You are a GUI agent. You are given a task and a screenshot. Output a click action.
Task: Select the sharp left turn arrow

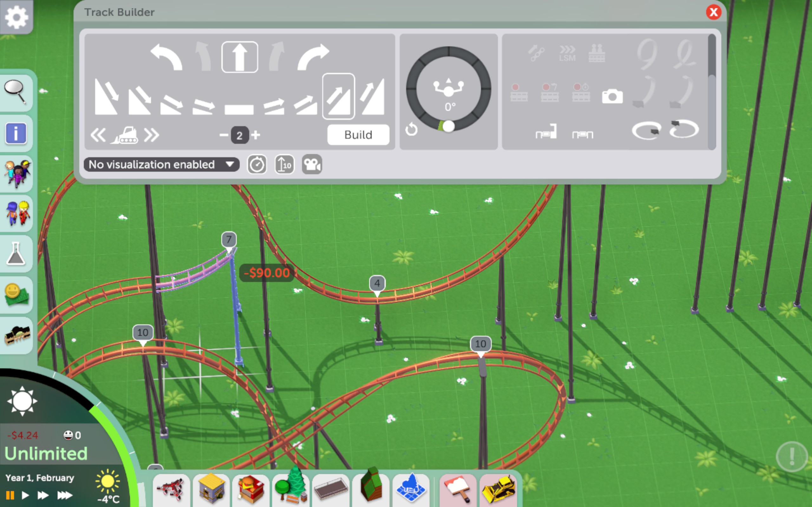[167, 57]
